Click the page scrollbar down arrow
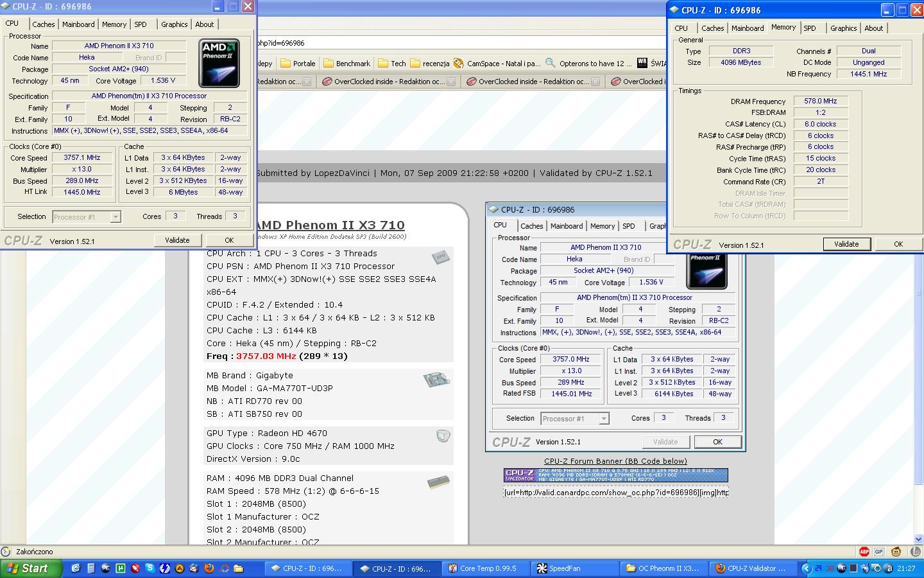Image resolution: width=924 pixels, height=578 pixels. (919, 539)
